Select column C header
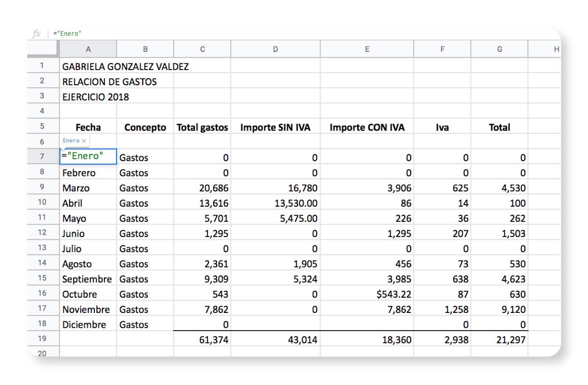The image size is (588, 385). (x=202, y=49)
